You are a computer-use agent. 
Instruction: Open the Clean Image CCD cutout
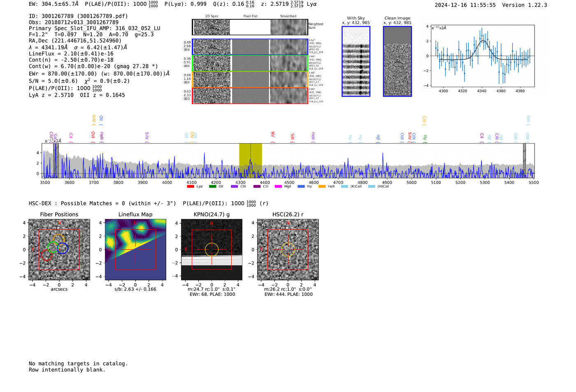(397, 61)
